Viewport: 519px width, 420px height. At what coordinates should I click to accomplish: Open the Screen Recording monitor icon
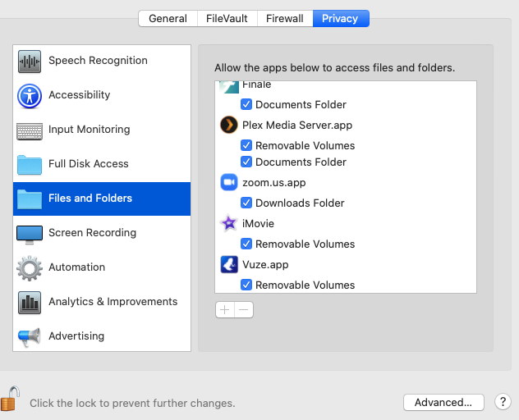tap(30, 233)
